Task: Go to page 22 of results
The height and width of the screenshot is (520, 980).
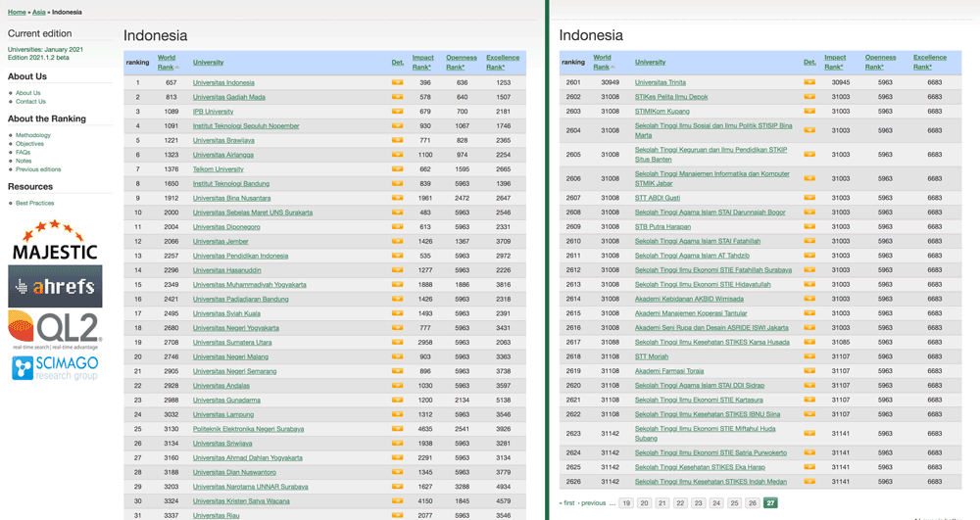Action: click(x=681, y=503)
